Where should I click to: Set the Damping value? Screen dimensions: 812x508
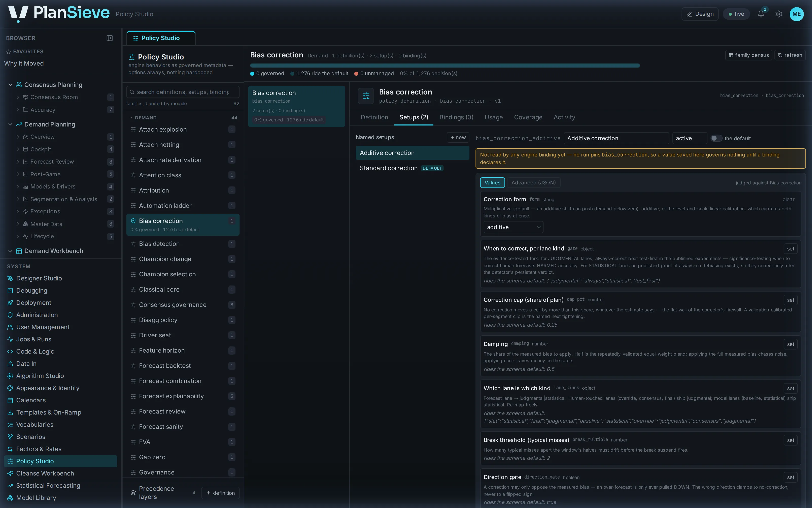coord(790,344)
